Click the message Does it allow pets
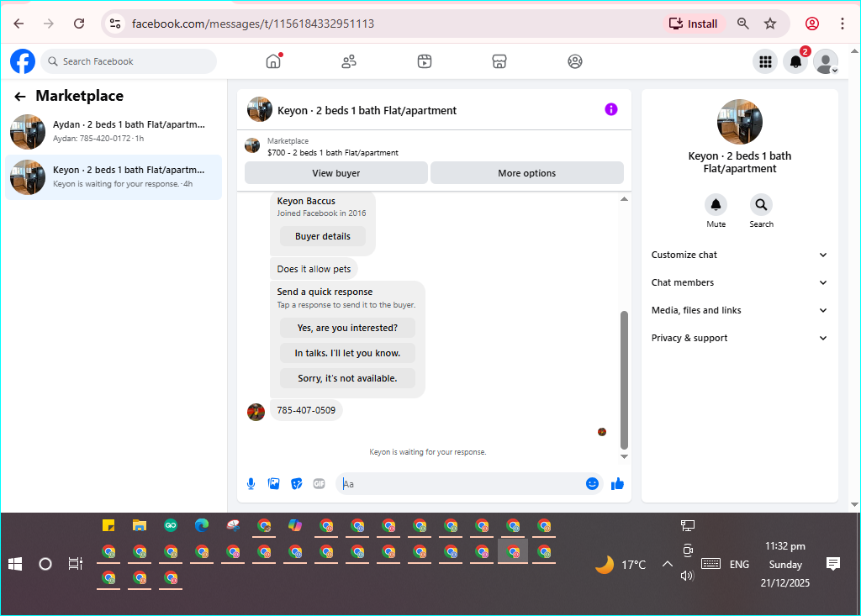 click(x=314, y=269)
